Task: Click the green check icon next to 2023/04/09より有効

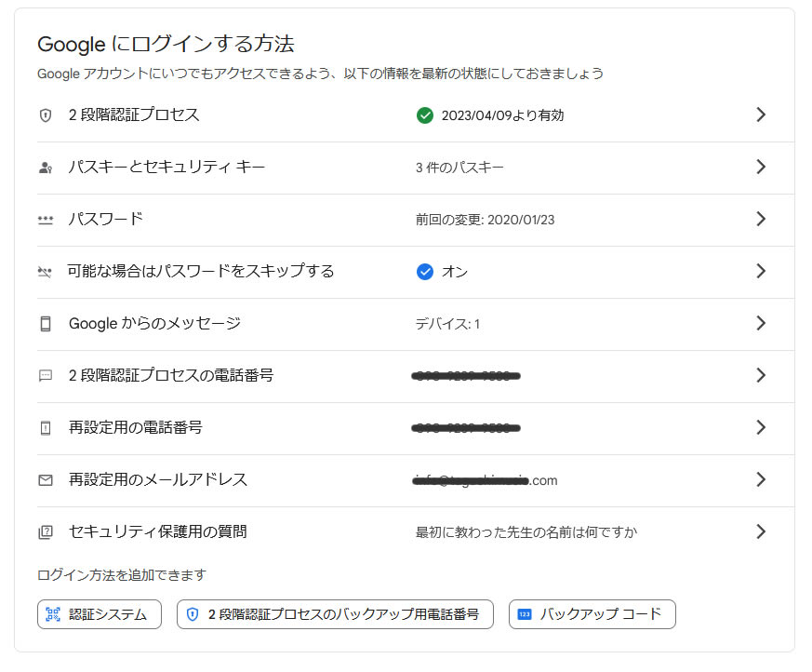Action: [425, 115]
